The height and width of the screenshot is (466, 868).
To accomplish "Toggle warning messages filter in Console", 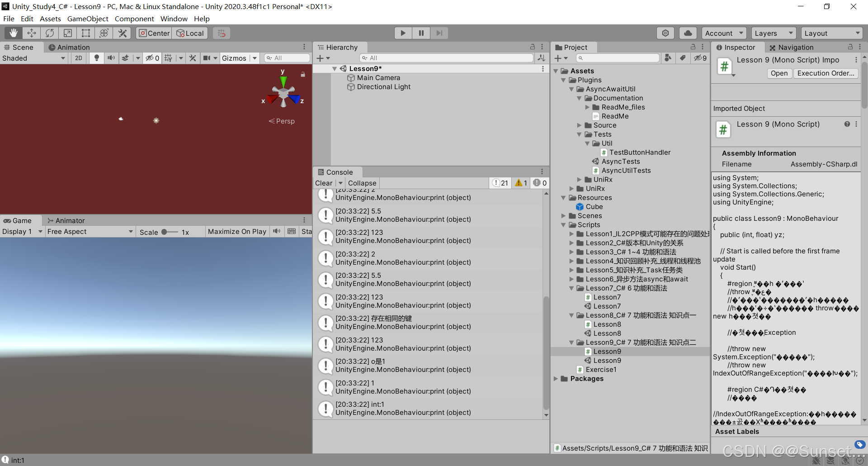I will click(521, 183).
